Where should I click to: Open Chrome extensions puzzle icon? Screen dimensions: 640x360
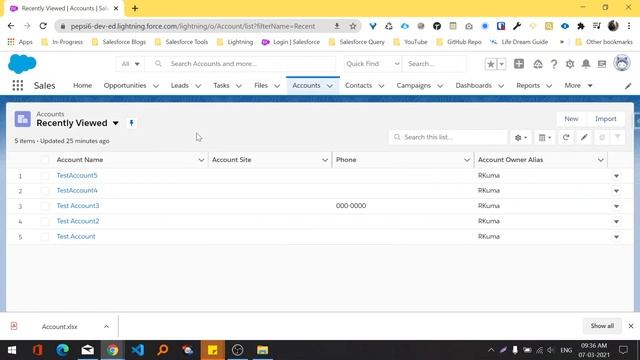pos(580,26)
